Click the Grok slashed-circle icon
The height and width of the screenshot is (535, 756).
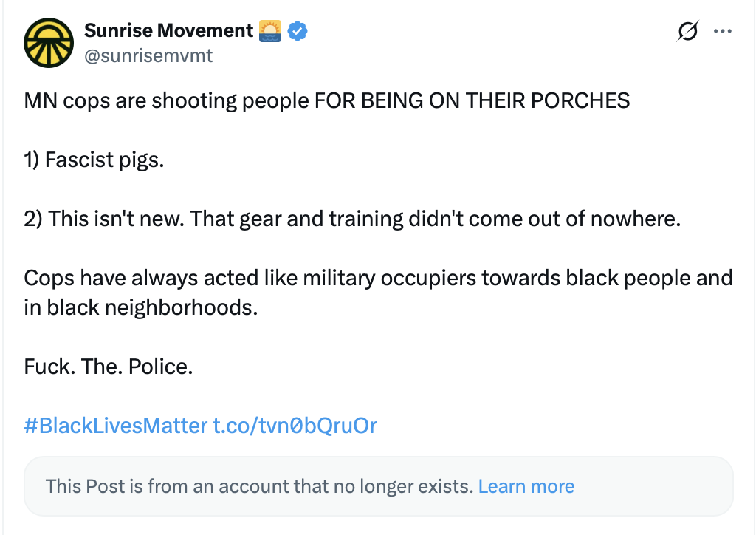pos(687,31)
